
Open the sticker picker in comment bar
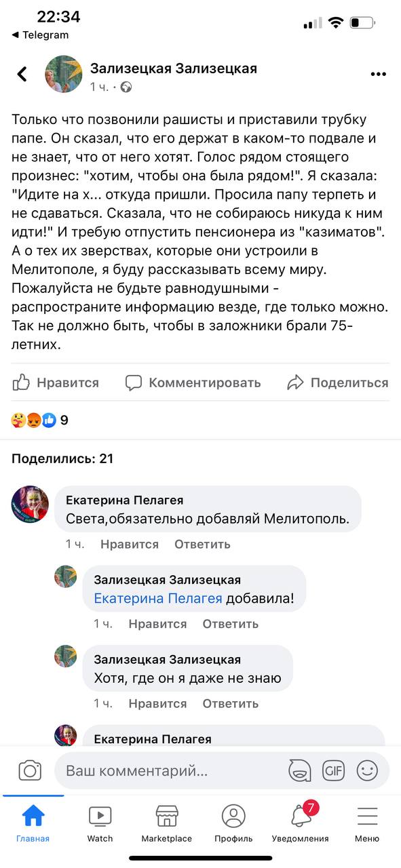pyautogui.click(x=299, y=770)
